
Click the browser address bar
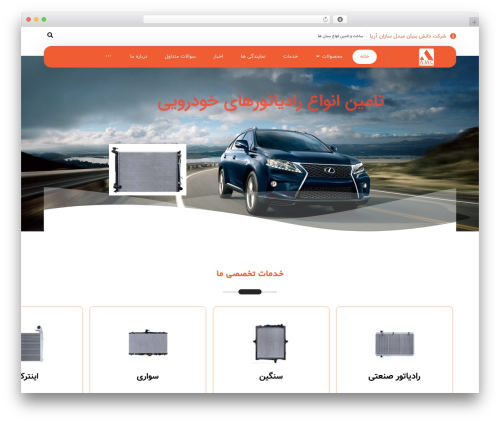[x=237, y=20]
